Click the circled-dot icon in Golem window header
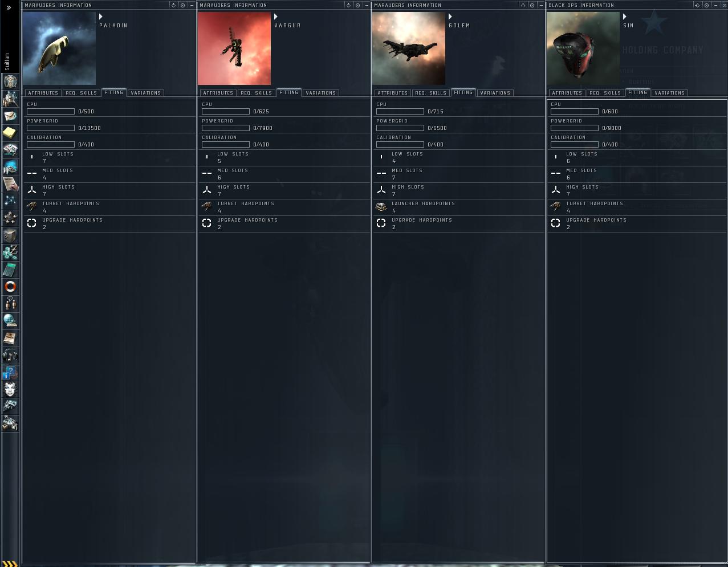 click(532, 5)
